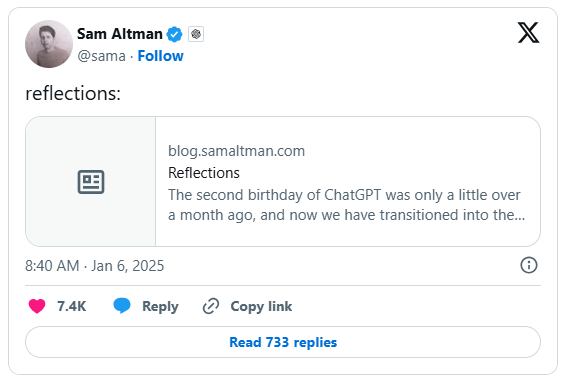This screenshot has width=568, height=384.
Task: Click the ChatGPT birthday preview description
Action: click(346, 205)
